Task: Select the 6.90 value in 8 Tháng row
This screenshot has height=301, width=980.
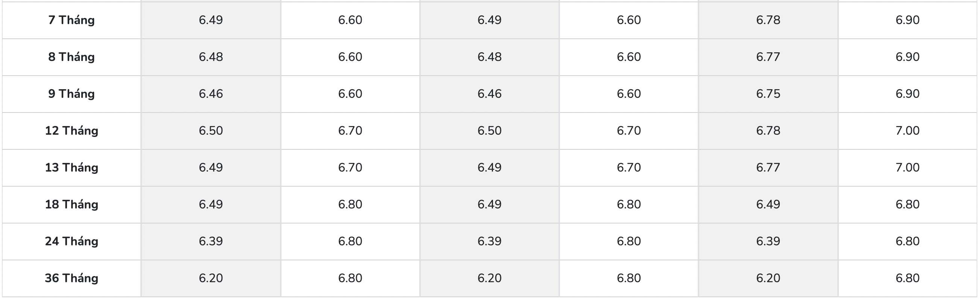Action: pyautogui.click(x=907, y=57)
